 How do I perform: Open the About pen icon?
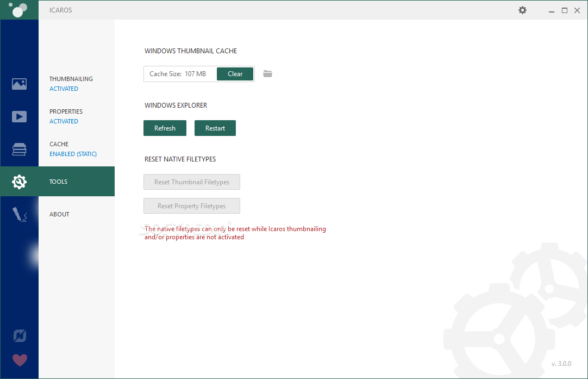tap(19, 214)
